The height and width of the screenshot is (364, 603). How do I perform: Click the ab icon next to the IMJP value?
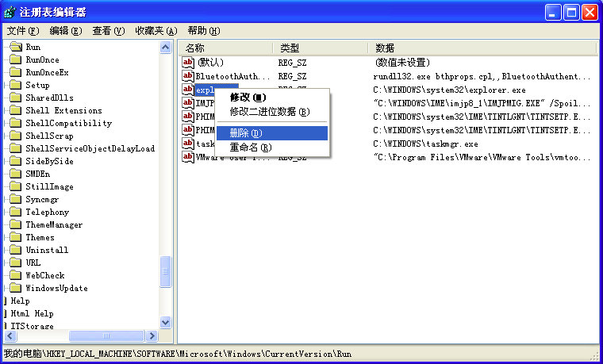188,103
